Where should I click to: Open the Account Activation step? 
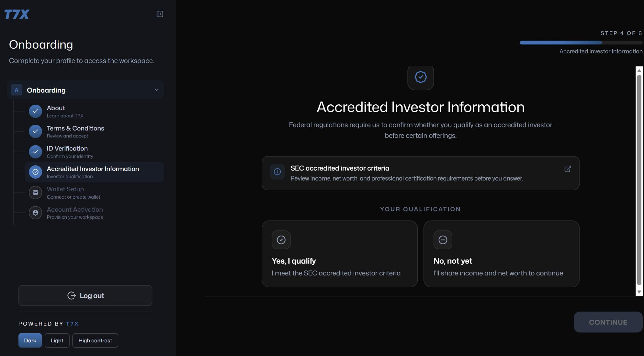point(94,213)
